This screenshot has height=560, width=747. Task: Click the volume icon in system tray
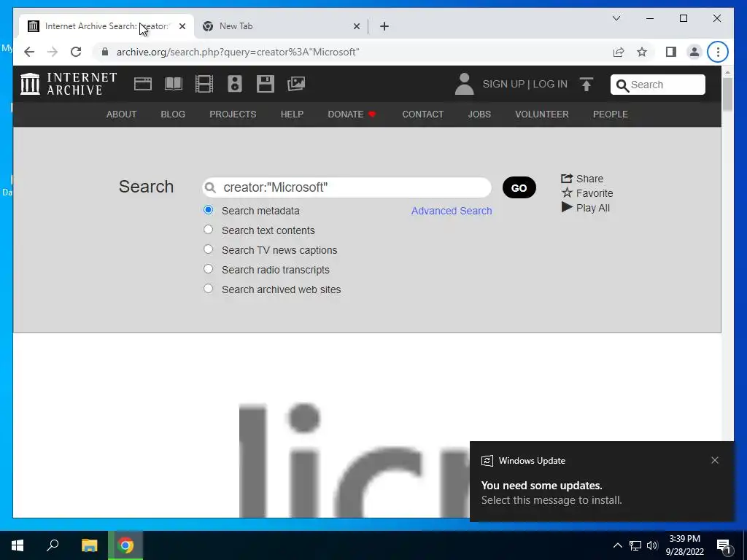click(651, 545)
